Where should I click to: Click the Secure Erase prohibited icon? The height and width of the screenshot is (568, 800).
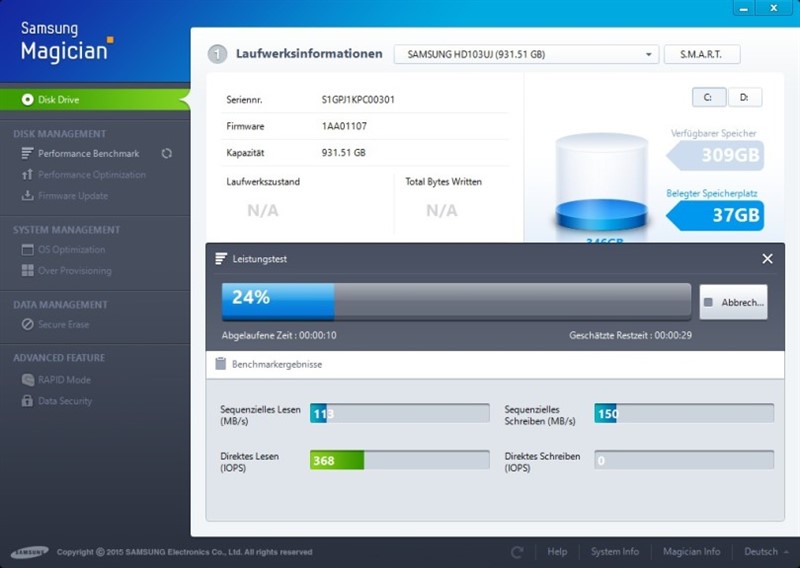[x=28, y=324]
